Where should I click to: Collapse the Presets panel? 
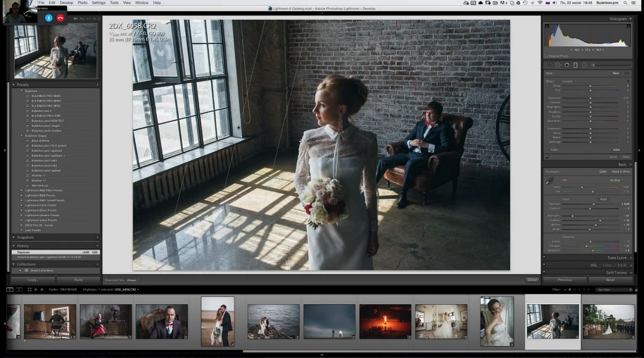point(13,85)
